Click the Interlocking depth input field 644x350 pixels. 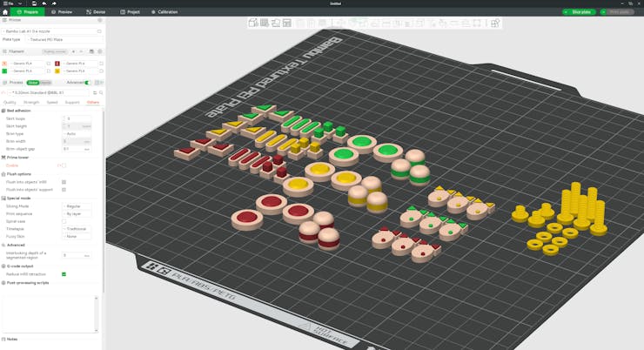tap(77, 255)
